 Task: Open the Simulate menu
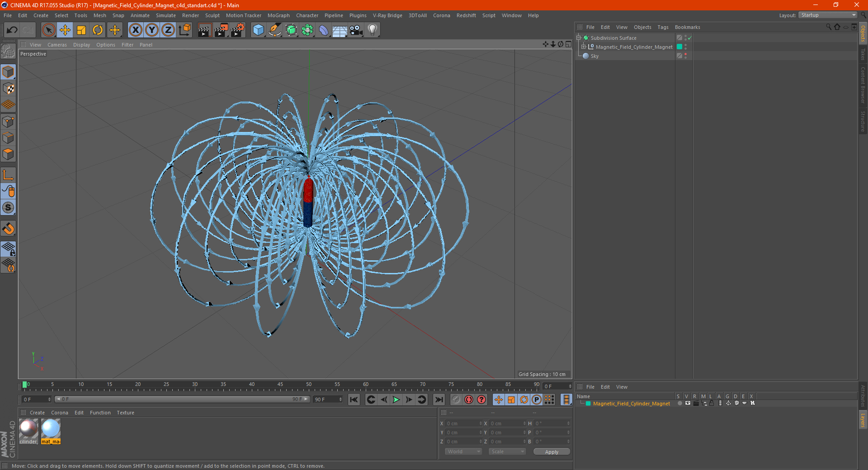pyautogui.click(x=166, y=15)
